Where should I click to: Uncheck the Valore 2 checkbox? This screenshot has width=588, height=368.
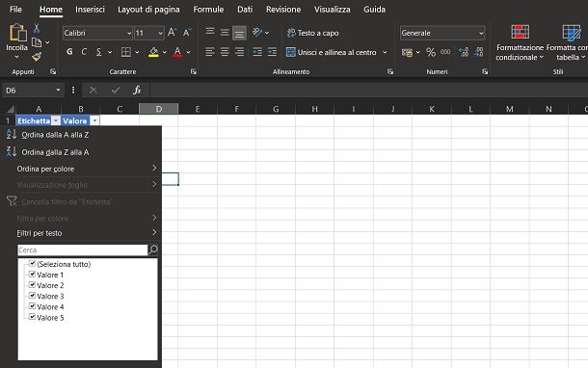click(32, 285)
